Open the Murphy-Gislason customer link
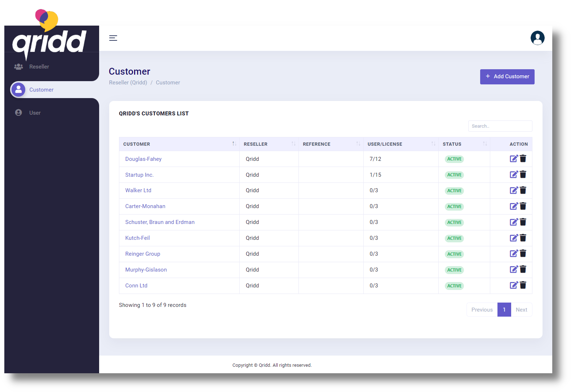 click(x=146, y=270)
